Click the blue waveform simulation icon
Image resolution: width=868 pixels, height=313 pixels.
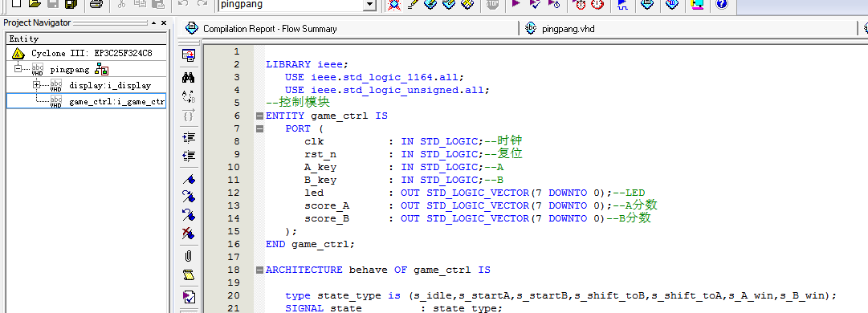(x=622, y=5)
